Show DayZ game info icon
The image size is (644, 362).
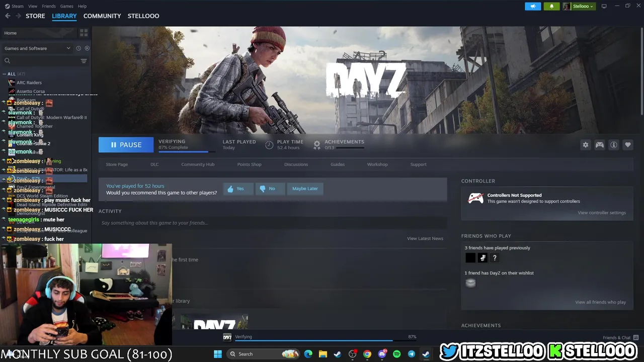point(614,145)
